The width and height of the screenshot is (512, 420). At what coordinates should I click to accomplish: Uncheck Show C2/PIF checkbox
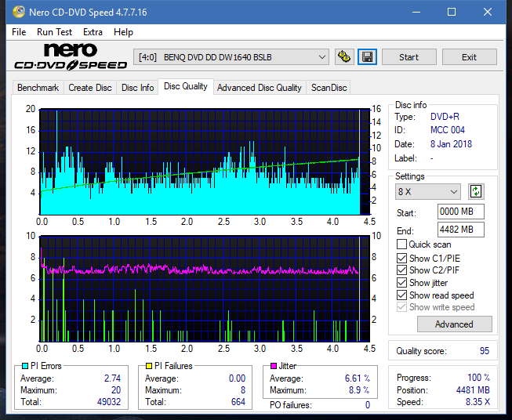tap(401, 270)
